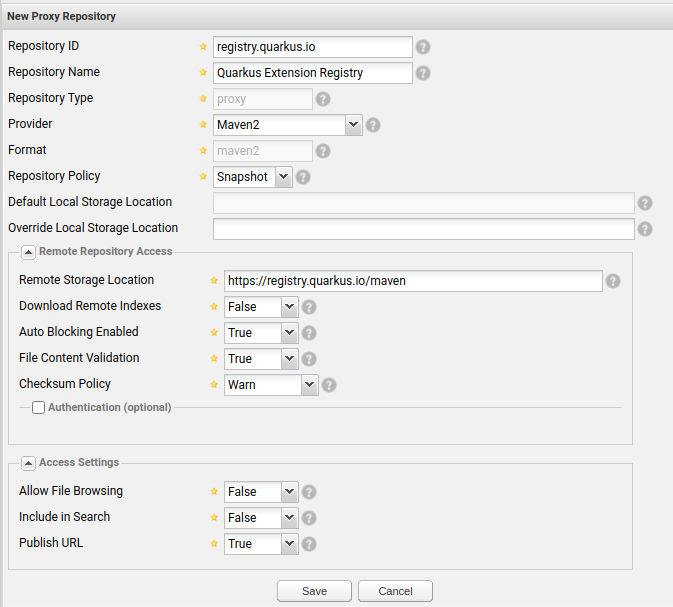Focus the Repository Name input field

(313, 73)
